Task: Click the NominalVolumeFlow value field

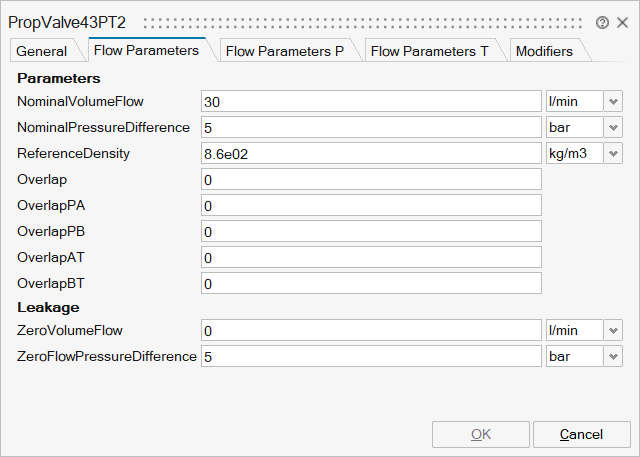Action: [370, 101]
